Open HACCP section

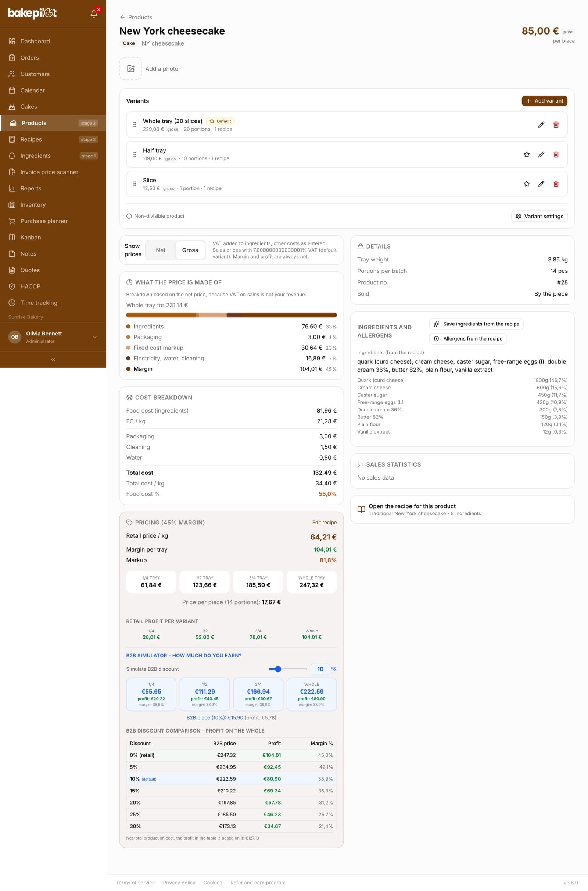tap(53, 286)
